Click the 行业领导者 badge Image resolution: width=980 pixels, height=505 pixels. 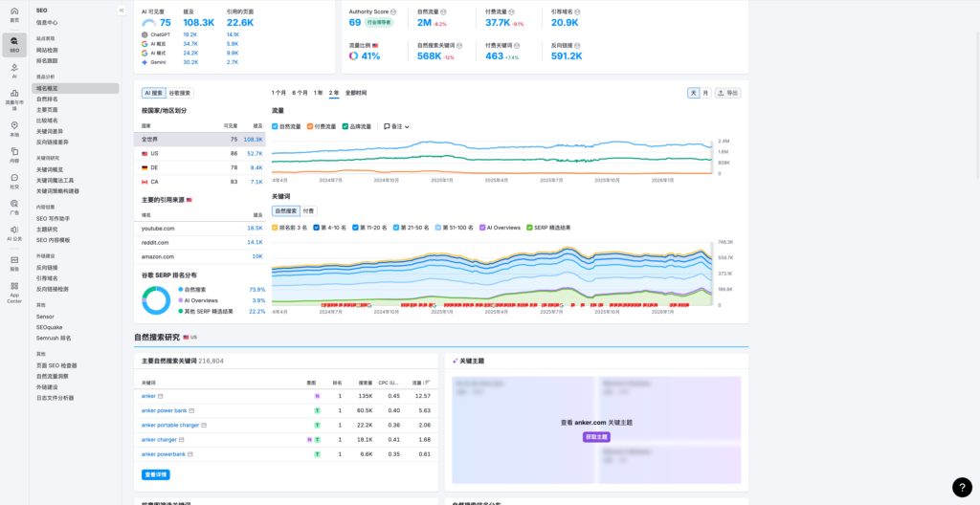(378, 23)
